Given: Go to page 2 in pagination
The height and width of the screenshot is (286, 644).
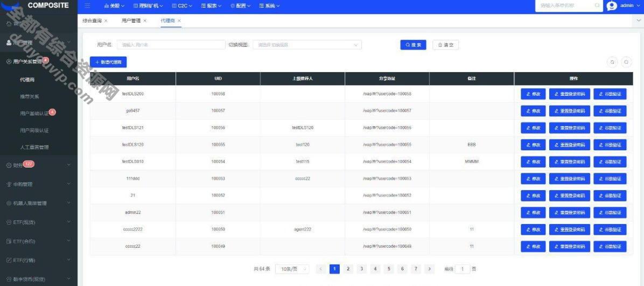Looking at the screenshot, I should click(348, 269).
